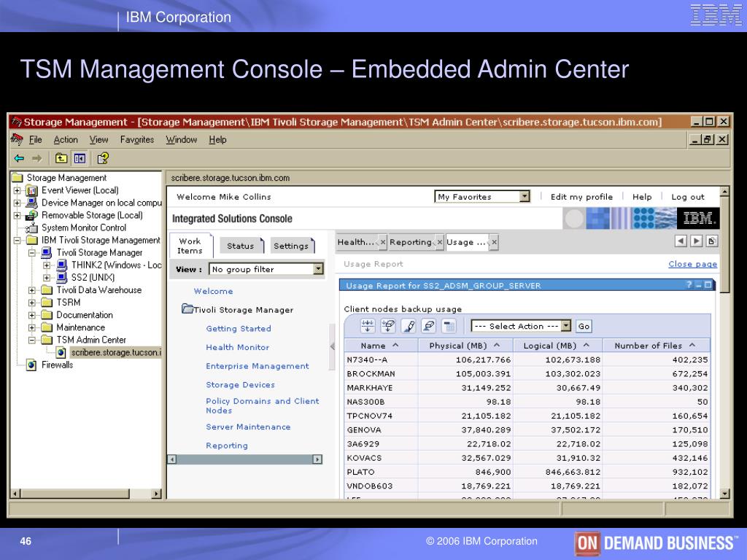
Task: Click the System Monitor Control icon
Action: pyautogui.click(x=31, y=227)
